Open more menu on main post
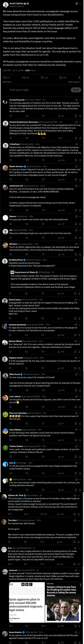 point(80,3)
